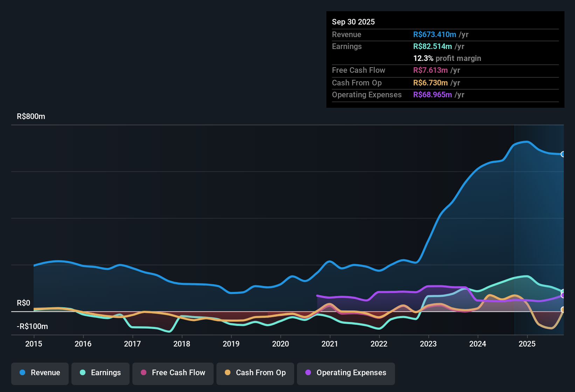Select the Cash From Op endpoint marker
575x392 pixels.
coord(563,310)
